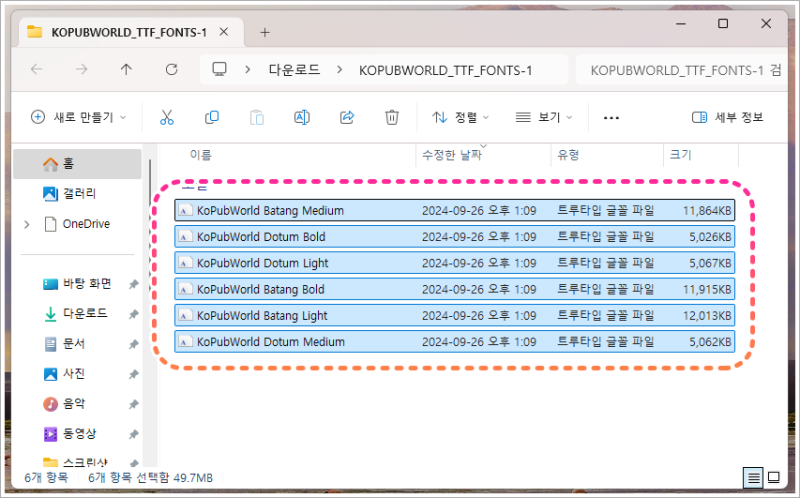Click the Rename icon in toolbar
The width and height of the screenshot is (800, 498).
[302, 117]
